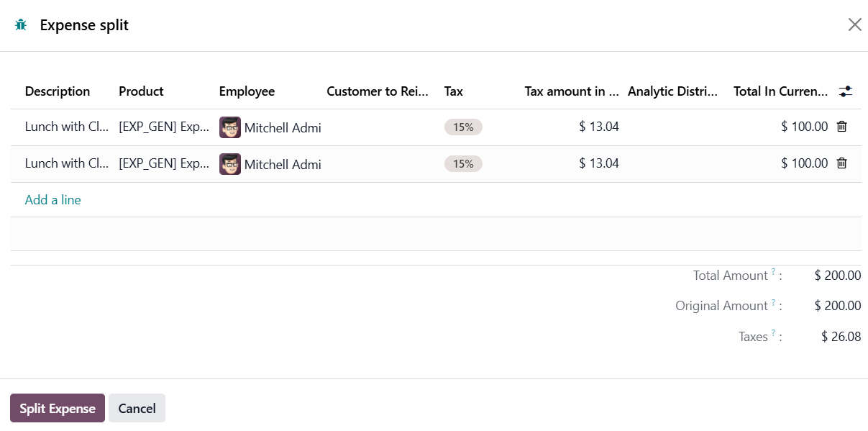Edit second row description field

pyautogui.click(x=66, y=164)
